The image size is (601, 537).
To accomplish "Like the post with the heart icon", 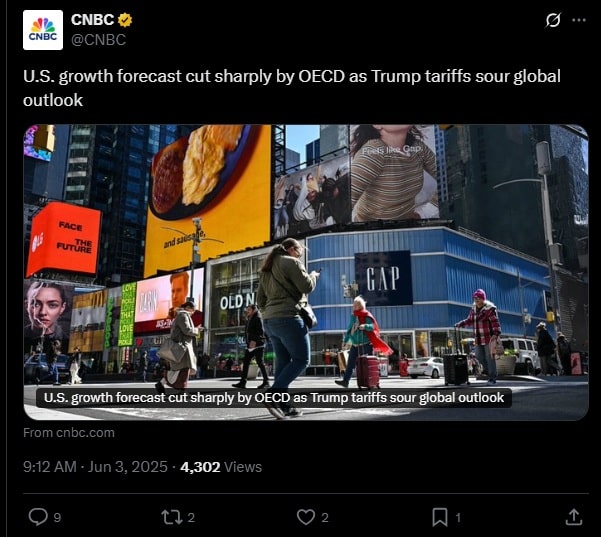I will click(306, 517).
